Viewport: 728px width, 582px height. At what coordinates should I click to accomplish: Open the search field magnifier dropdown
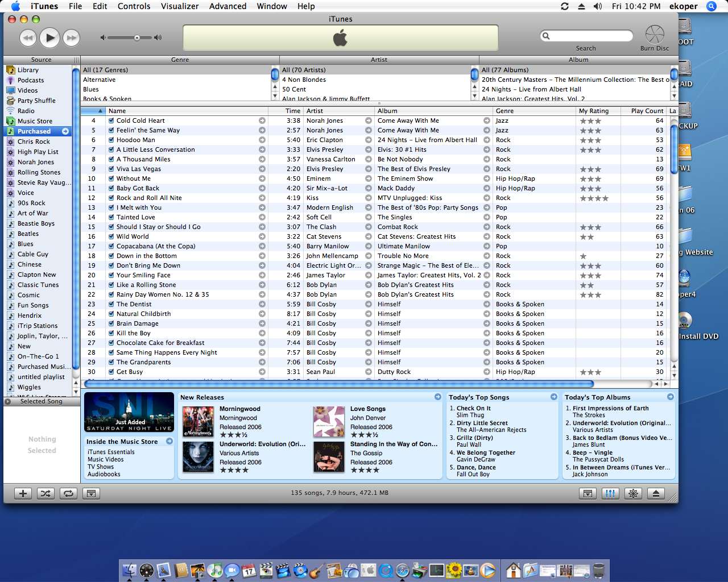[x=547, y=36]
